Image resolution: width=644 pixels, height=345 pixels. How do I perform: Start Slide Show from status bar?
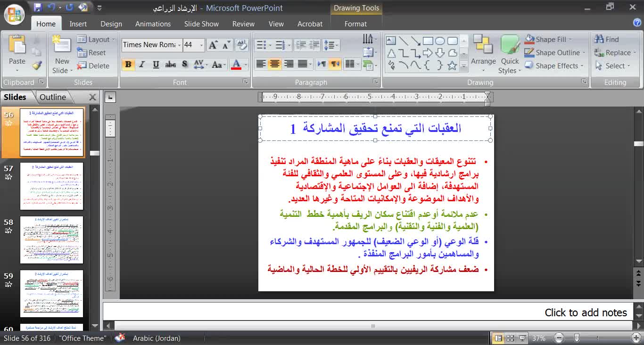point(522,338)
